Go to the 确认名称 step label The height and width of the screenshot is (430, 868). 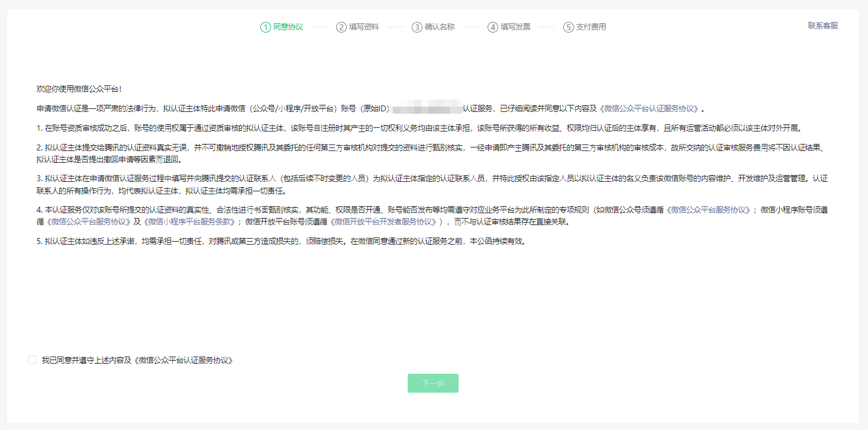440,27
